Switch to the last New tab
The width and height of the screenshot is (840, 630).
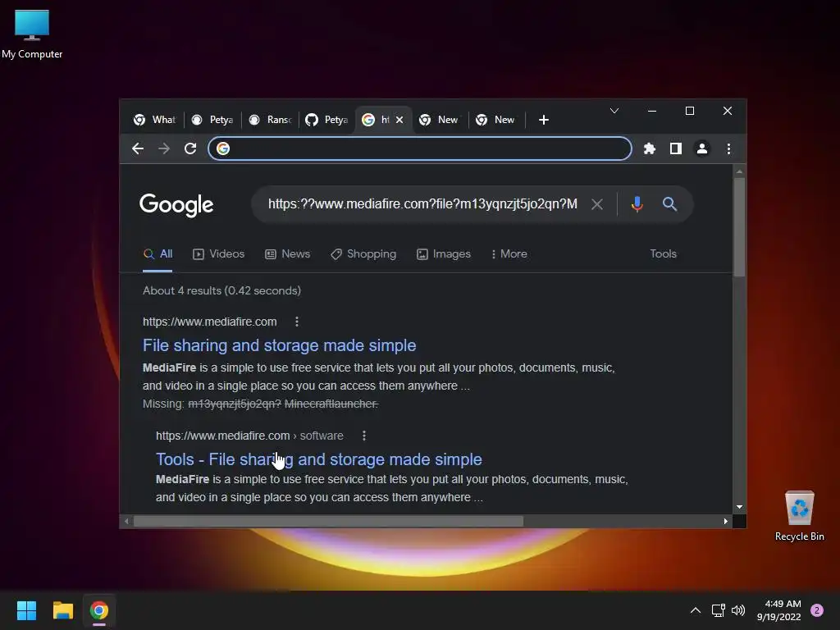(496, 120)
